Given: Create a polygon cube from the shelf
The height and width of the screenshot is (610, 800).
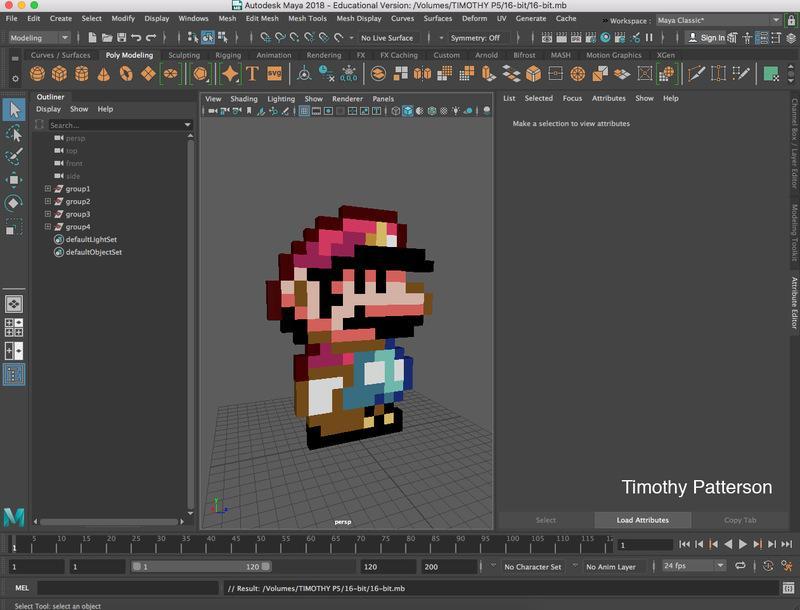Looking at the screenshot, I should coord(59,74).
